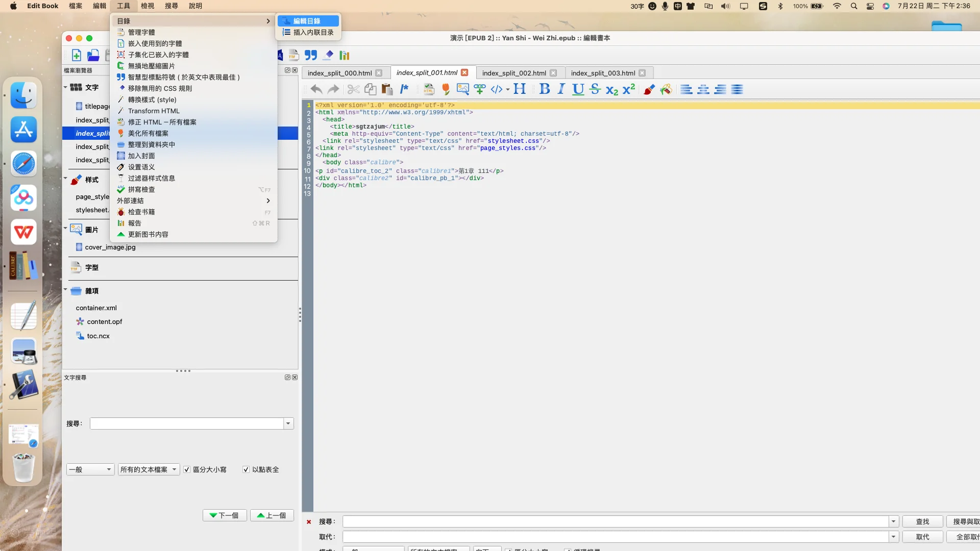Click the 取代 button
This screenshot has width=980, height=551.
[x=922, y=537]
